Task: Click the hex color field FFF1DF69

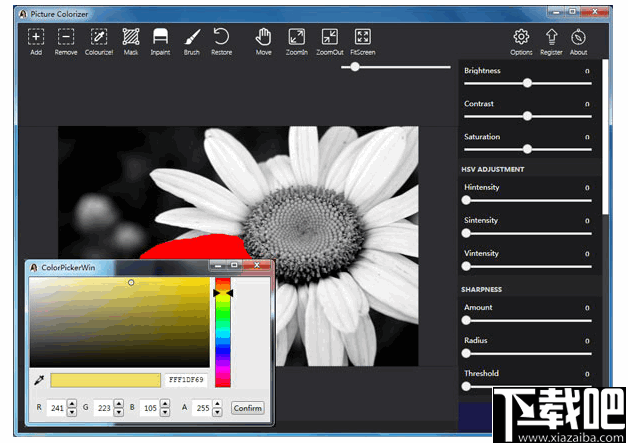Action: coord(186,380)
